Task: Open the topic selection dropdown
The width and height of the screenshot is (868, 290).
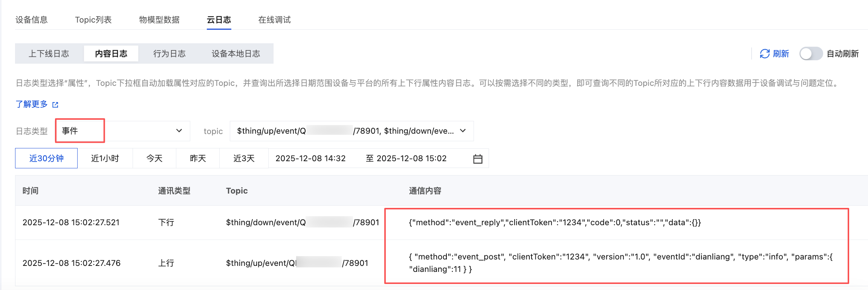Action: click(463, 131)
